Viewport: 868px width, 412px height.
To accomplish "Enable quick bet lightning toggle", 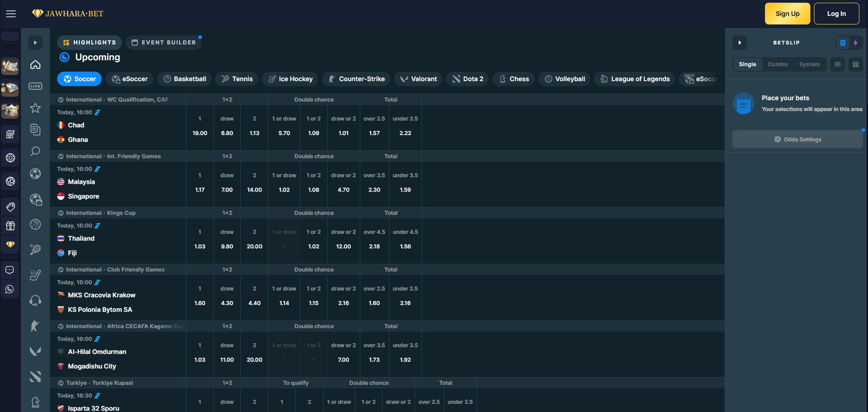I will (855, 43).
